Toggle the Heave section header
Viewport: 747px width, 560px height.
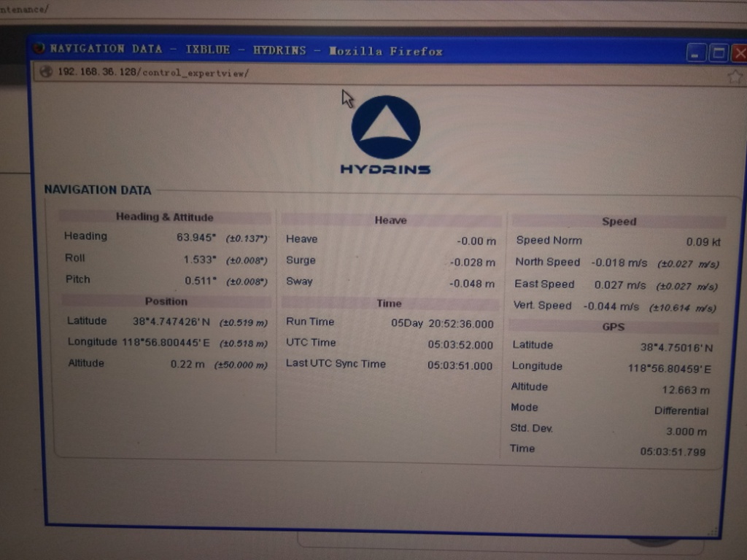pyautogui.click(x=391, y=219)
